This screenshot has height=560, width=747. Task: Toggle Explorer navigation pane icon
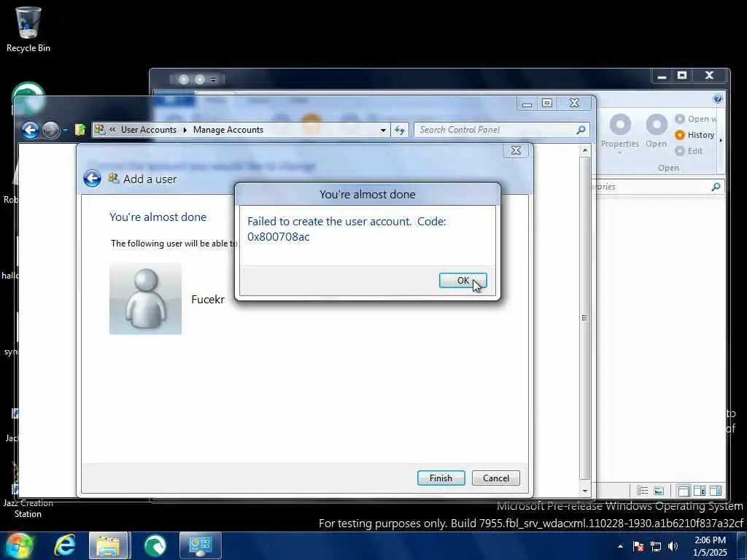(x=684, y=491)
